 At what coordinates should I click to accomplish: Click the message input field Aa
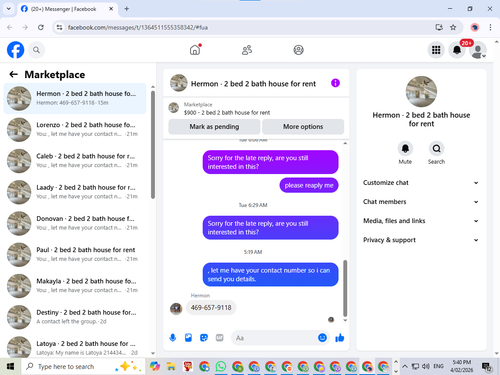(274, 338)
